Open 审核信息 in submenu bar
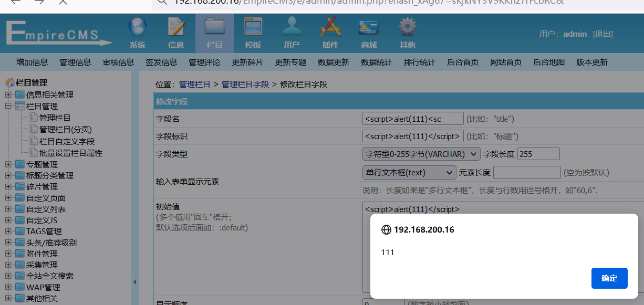The height and width of the screenshot is (305, 644). 118,62
